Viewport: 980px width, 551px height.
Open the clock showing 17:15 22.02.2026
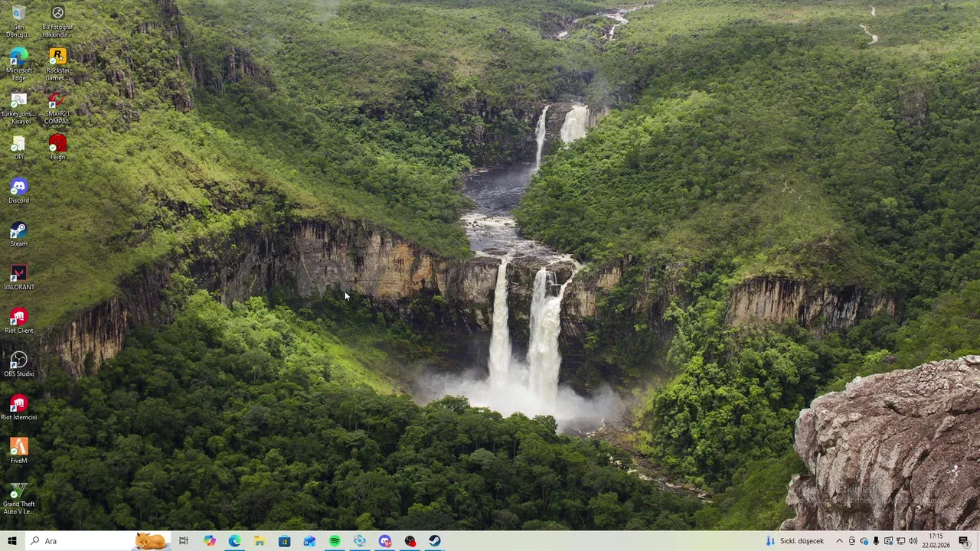[x=936, y=541]
